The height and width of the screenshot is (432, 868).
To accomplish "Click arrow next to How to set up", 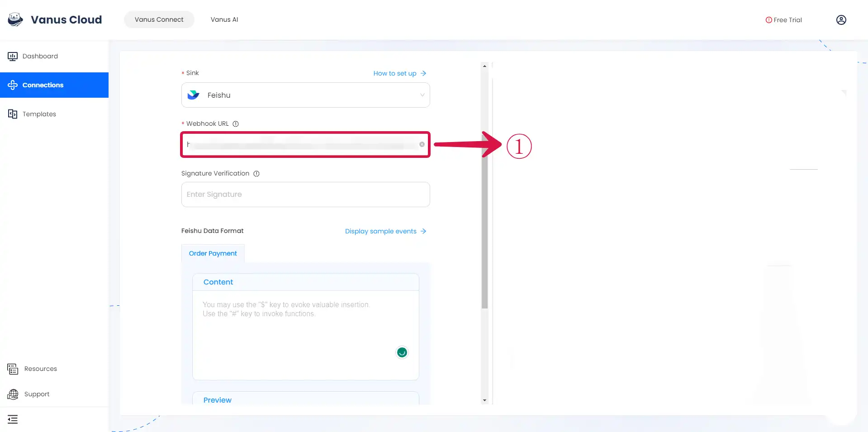I will (x=423, y=73).
